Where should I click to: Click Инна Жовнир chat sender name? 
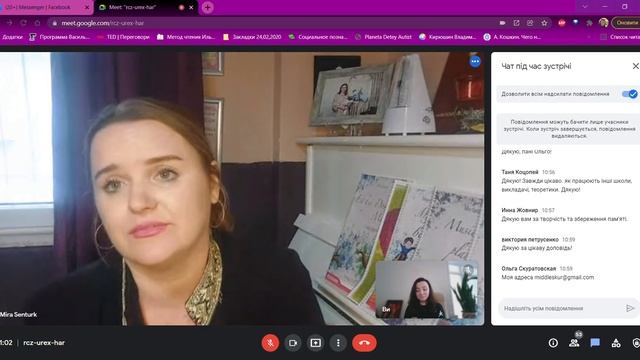click(x=520, y=210)
